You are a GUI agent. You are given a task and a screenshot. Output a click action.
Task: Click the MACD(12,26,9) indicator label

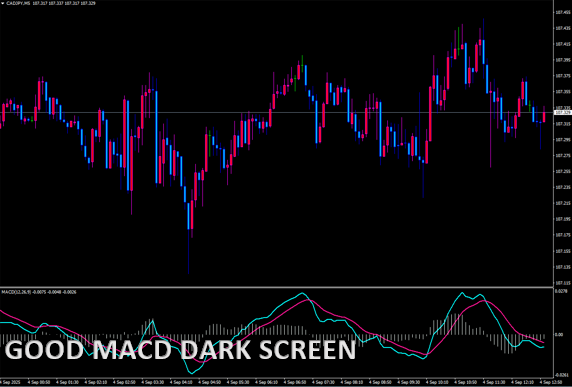pyautogui.click(x=16, y=292)
